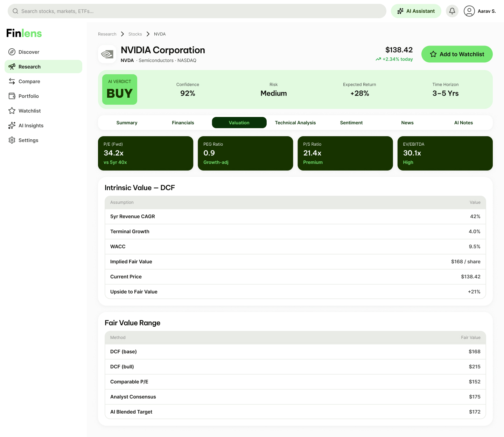Click the $168 / share value

click(x=466, y=262)
